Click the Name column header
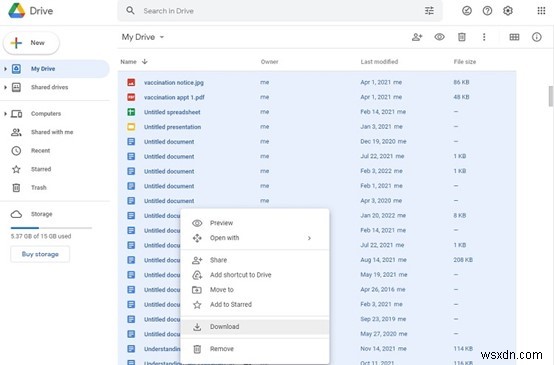Image resolution: width=554 pixels, height=365 pixels. click(x=128, y=61)
